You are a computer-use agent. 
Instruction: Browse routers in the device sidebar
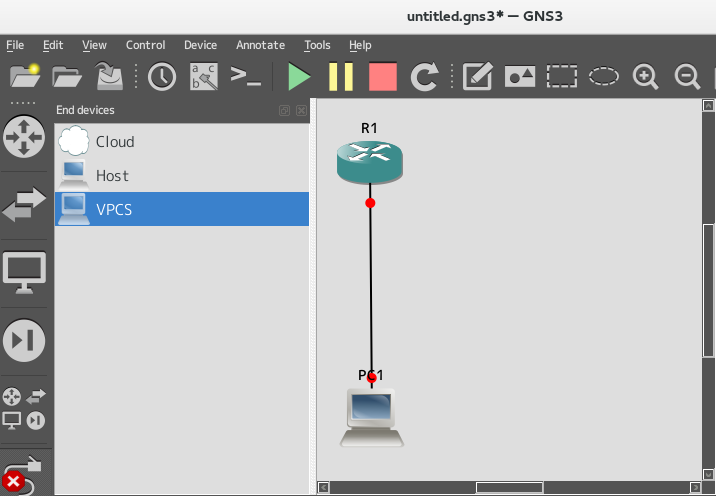(x=24, y=136)
